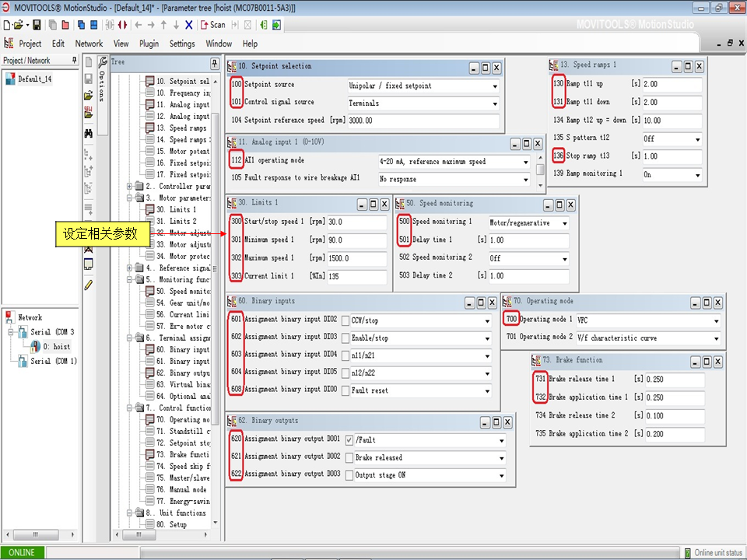The image size is (747, 560).
Task: Tick the checkbox next to Brake released
Action: click(x=349, y=458)
